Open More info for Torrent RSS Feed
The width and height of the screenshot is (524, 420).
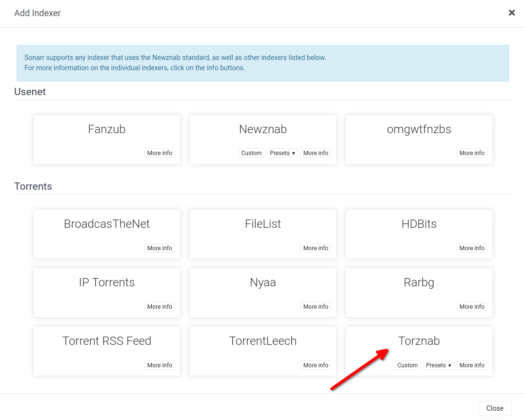pyautogui.click(x=160, y=365)
